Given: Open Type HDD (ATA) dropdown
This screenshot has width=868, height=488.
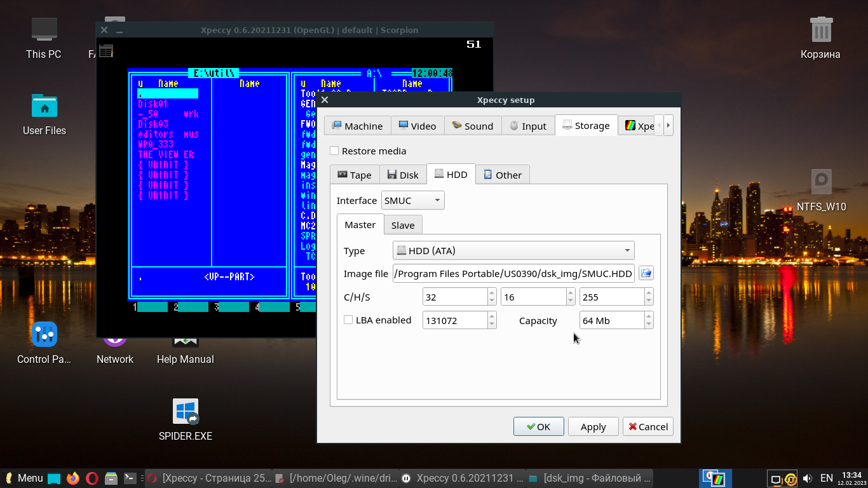Looking at the screenshot, I should click(513, 250).
